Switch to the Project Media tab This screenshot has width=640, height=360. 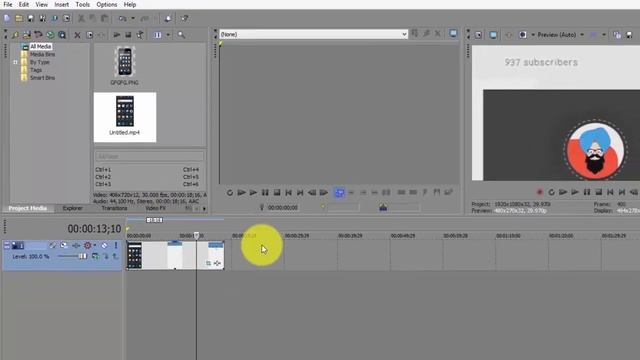28,208
